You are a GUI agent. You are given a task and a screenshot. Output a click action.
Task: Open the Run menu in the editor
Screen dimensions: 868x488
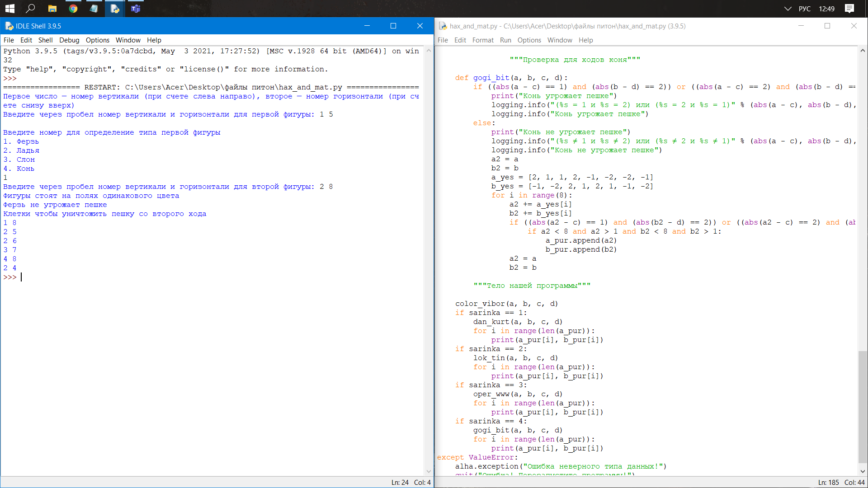(505, 40)
